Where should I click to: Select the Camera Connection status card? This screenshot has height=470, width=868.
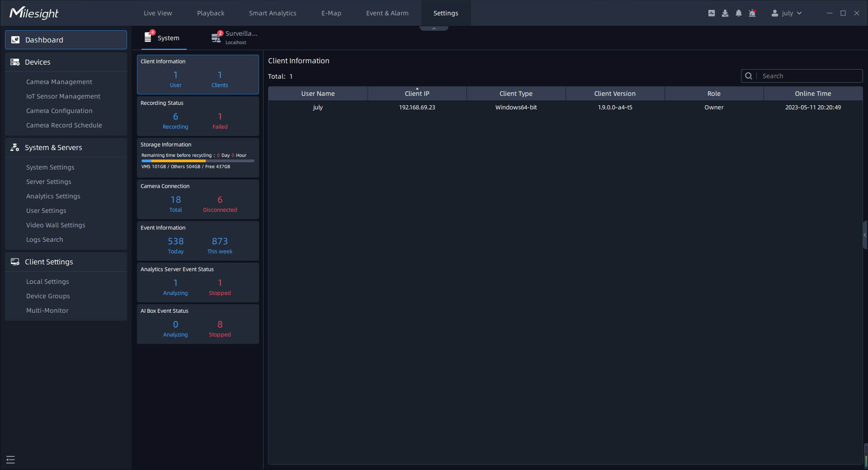click(198, 199)
